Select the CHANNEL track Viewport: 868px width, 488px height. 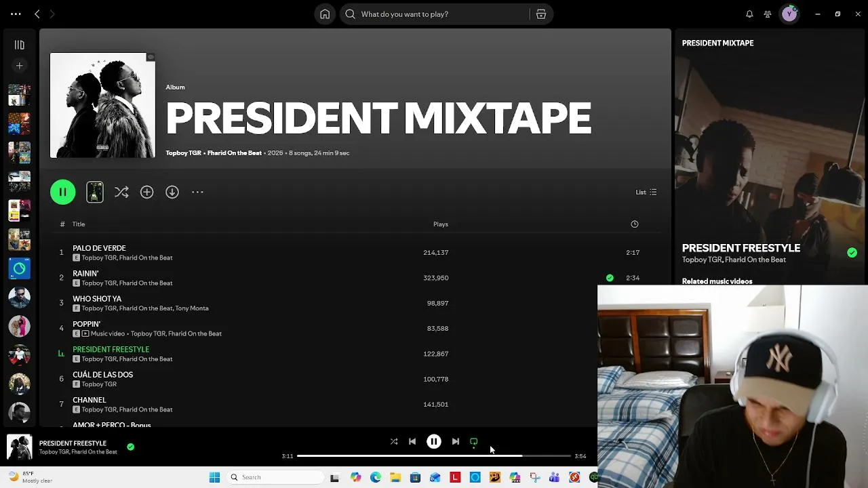(89, 400)
